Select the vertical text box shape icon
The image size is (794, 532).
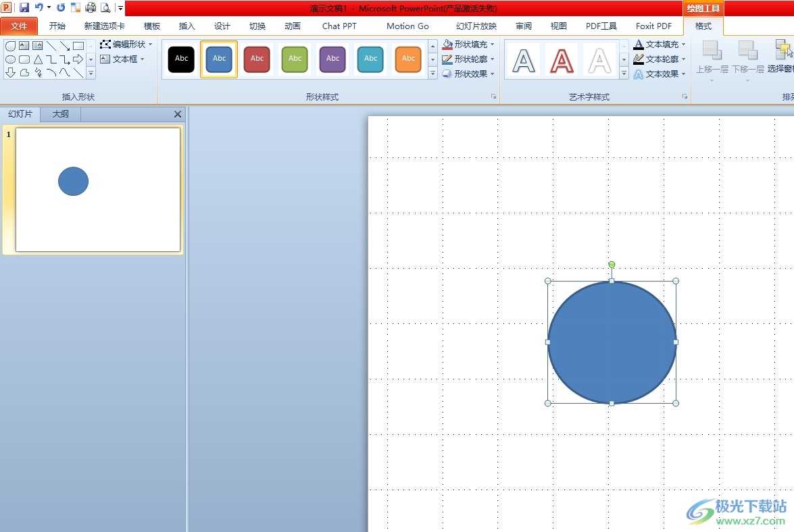(37, 45)
